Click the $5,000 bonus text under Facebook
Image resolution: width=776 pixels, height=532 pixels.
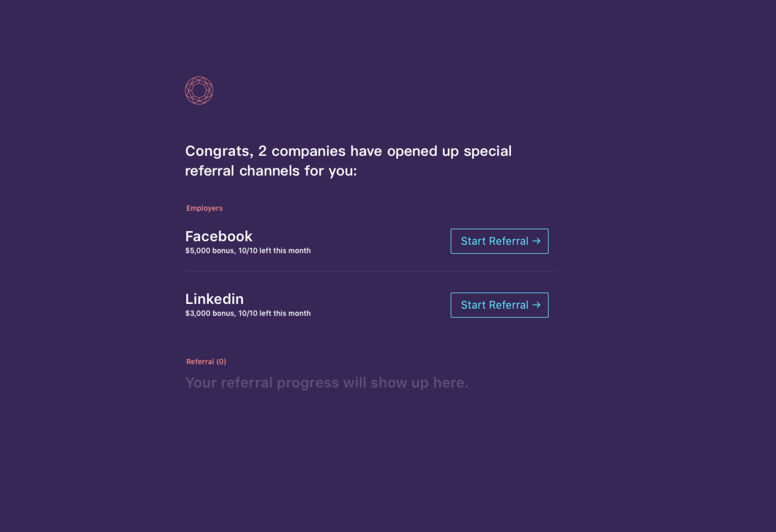click(x=210, y=250)
